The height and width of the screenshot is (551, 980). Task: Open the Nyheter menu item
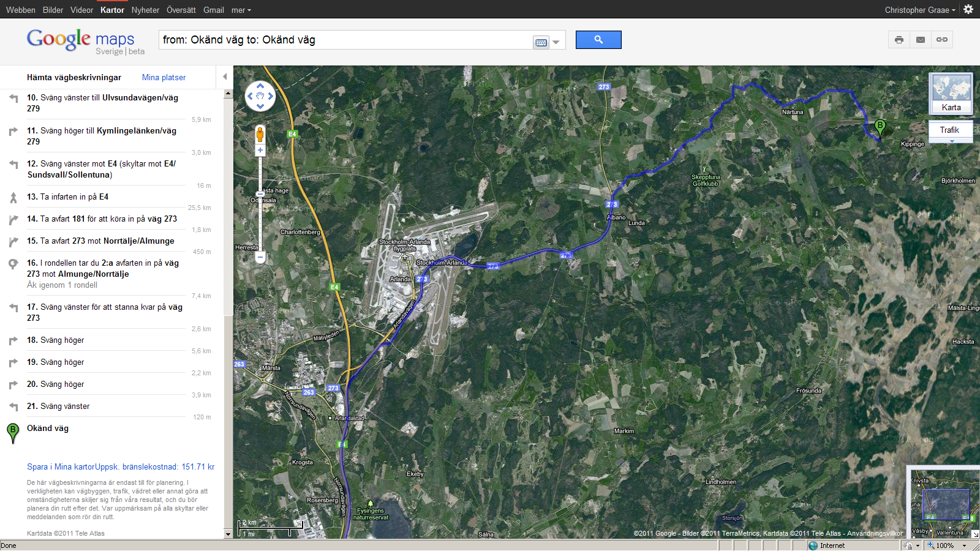145,10
